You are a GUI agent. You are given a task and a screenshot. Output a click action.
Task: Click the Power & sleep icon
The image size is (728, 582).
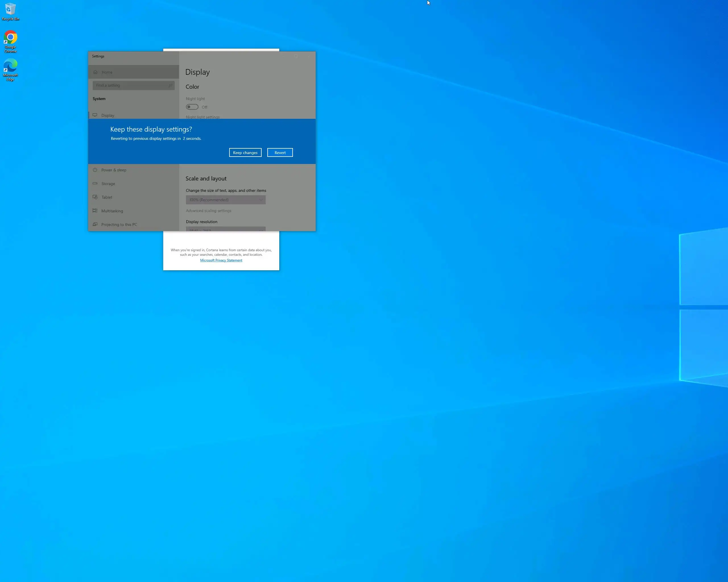click(x=95, y=170)
